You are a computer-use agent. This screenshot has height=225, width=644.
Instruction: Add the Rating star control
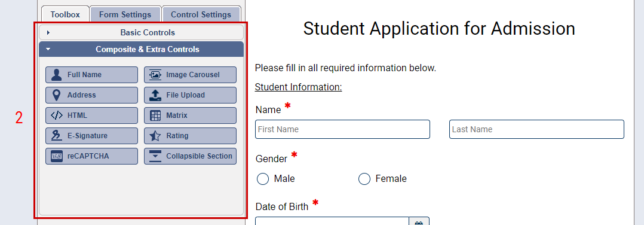click(190, 136)
